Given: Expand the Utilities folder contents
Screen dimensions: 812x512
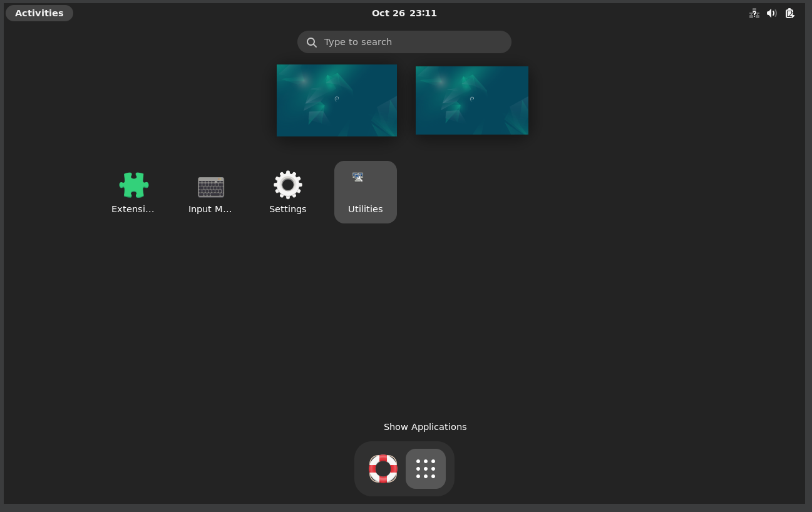Looking at the screenshot, I should (365, 192).
